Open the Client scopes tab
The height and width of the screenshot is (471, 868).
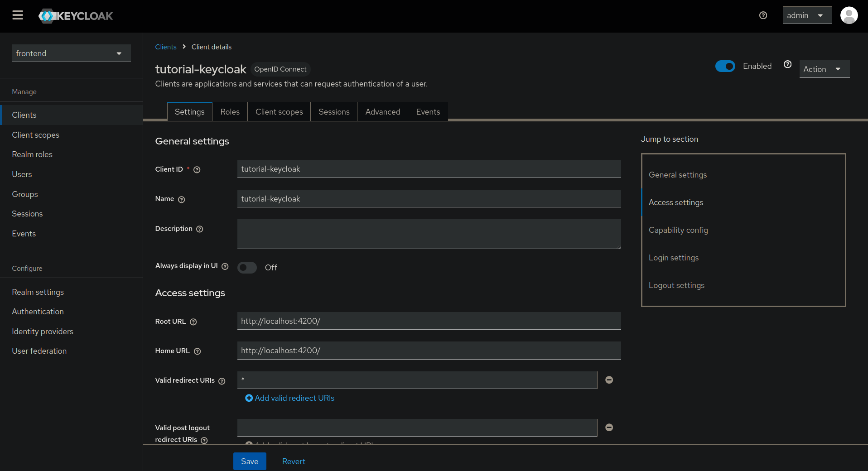[x=279, y=112]
